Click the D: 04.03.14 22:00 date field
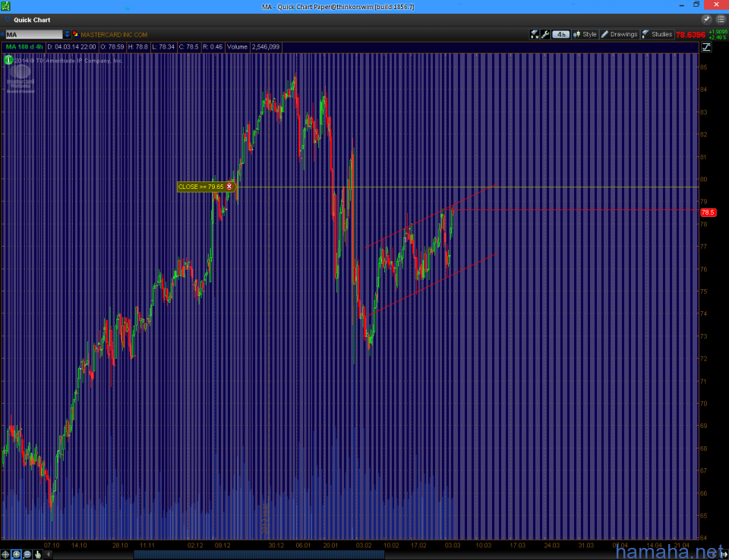The image size is (729, 560). [x=71, y=47]
